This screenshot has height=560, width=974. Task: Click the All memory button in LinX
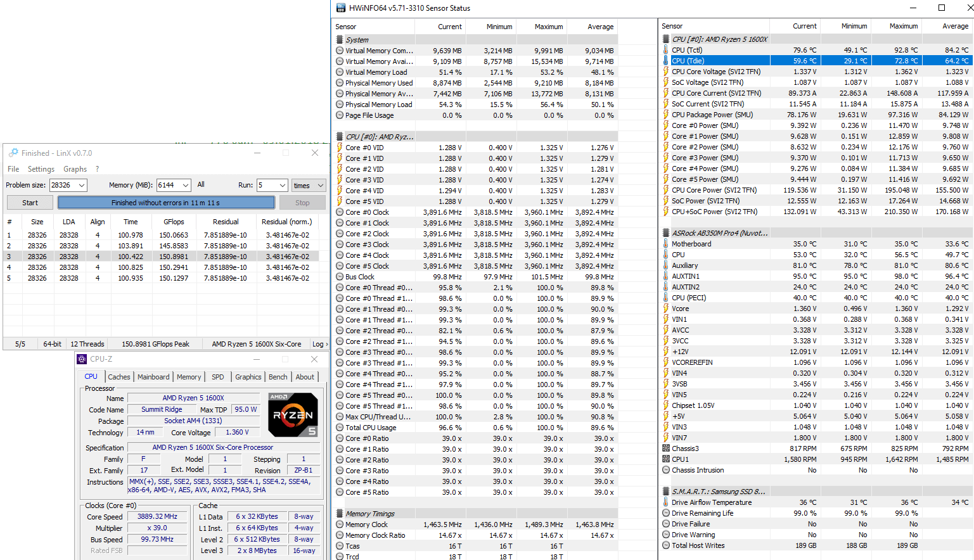pos(201,185)
